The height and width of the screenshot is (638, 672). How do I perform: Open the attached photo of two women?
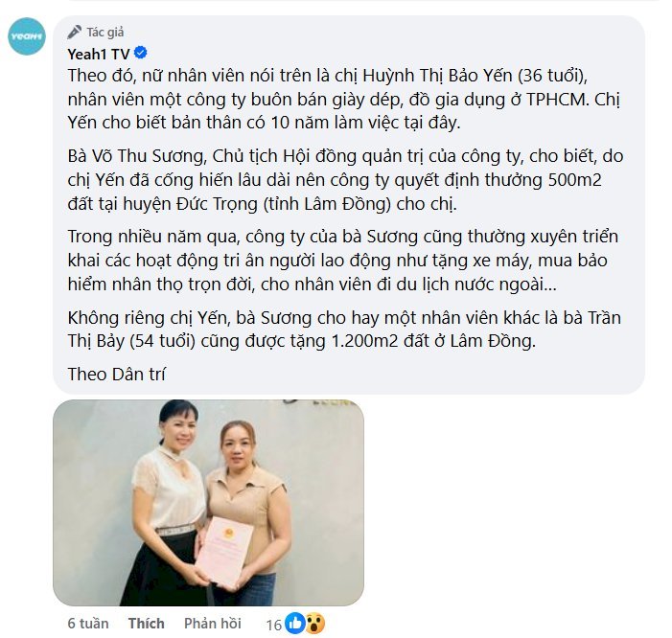[208, 503]
